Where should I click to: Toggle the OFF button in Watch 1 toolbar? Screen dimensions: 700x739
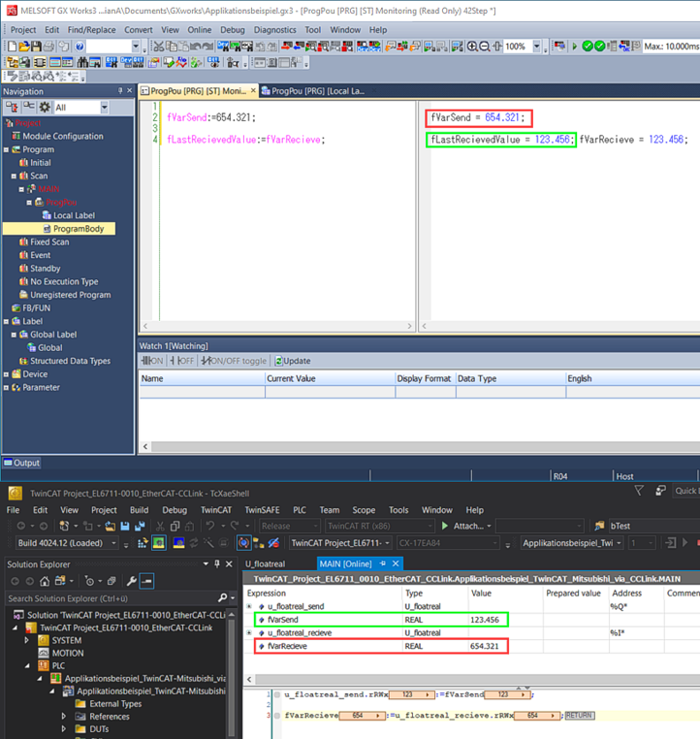(182, 361)
